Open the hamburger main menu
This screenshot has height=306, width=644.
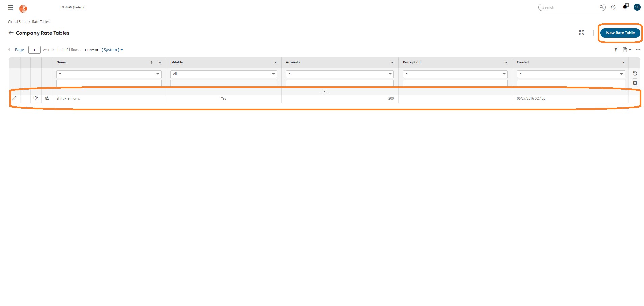pyautogui.click(x=10, y=7)
